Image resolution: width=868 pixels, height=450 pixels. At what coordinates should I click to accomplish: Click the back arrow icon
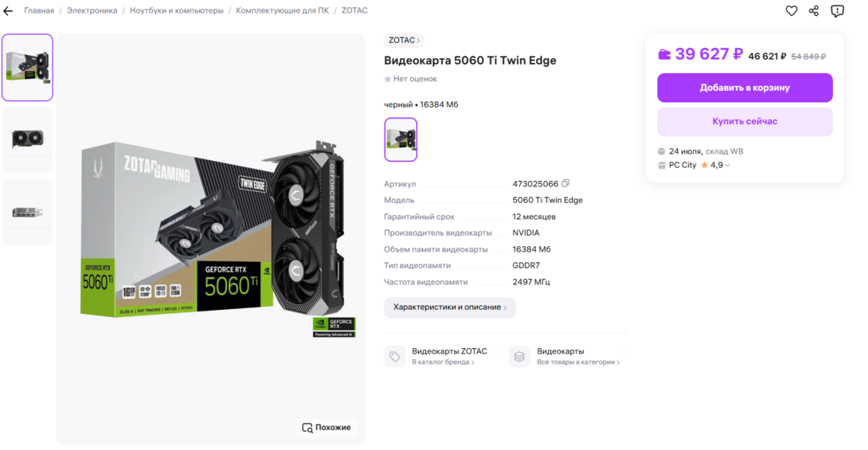pyautogui.click(x=8, y=11)
